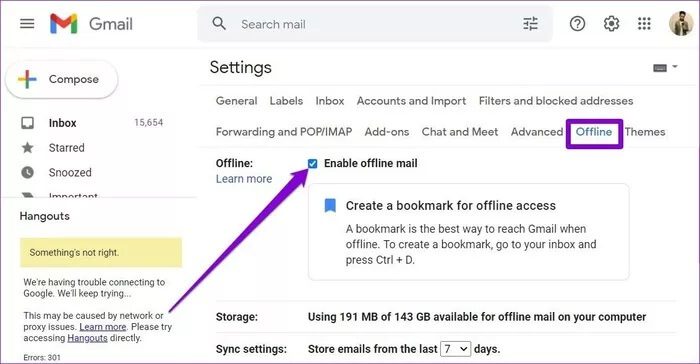Image resolution: width=700 pixels, height=364 pixels.
Task: Switch to the General tab
Action: (x=237, y=101)
